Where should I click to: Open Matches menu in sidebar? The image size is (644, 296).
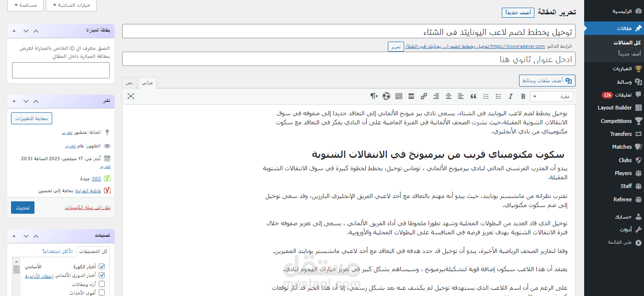pos(614,147)
